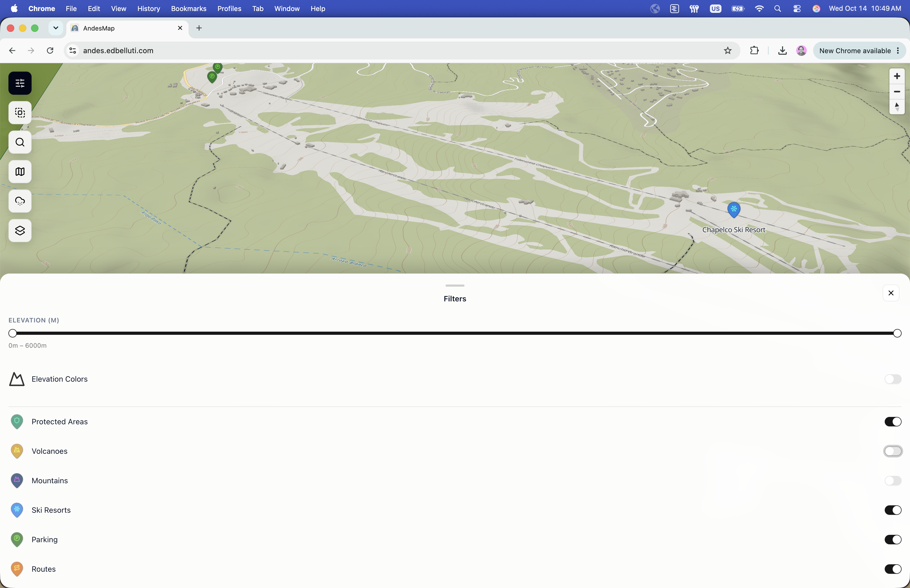This screenshot has width=910, height=588.
Task: Click the Chapelco Ski Resort label
Action: [x=734, y=230]
